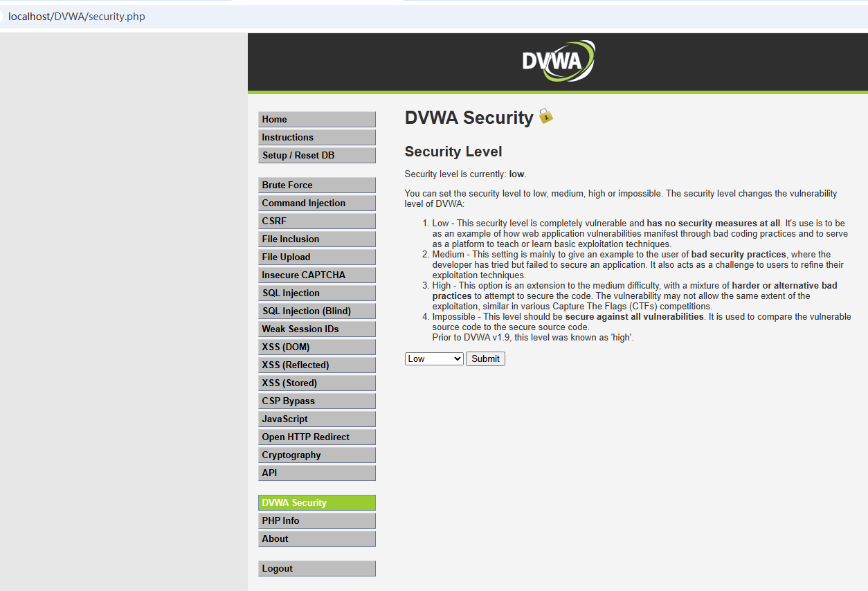Open the security level dropdown showing Low
Viewport: 868px width, 591px height.
pos(434,358)
